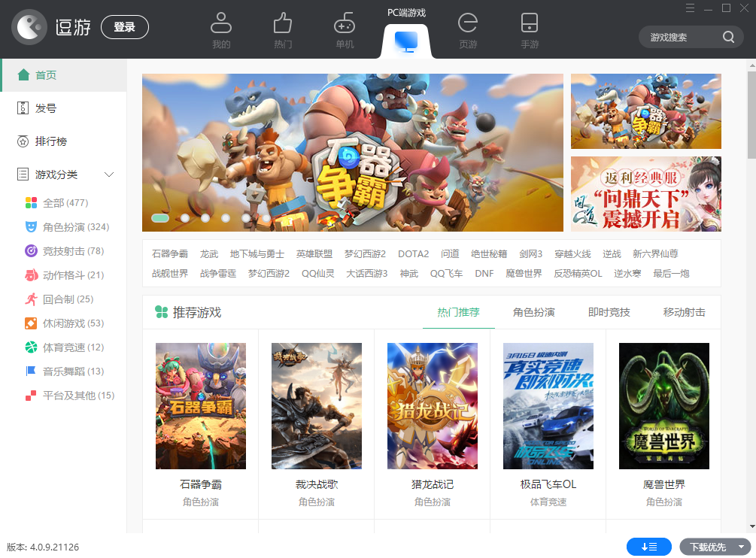This screenshot has width=756, height=558.
Task: Switch to the 角色扮演 recommendation tab
Action: click(x=533, y=312)
